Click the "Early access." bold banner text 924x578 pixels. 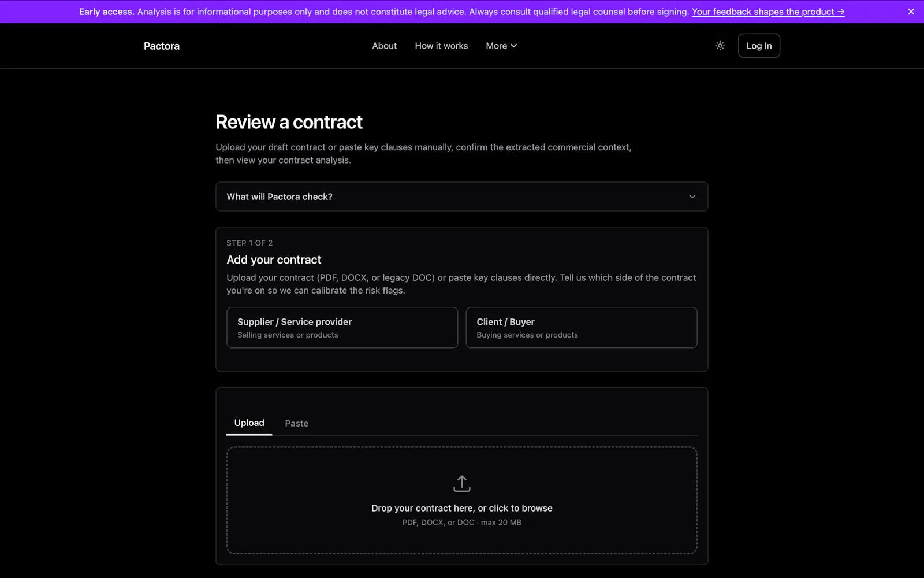[x=107, y=12]
